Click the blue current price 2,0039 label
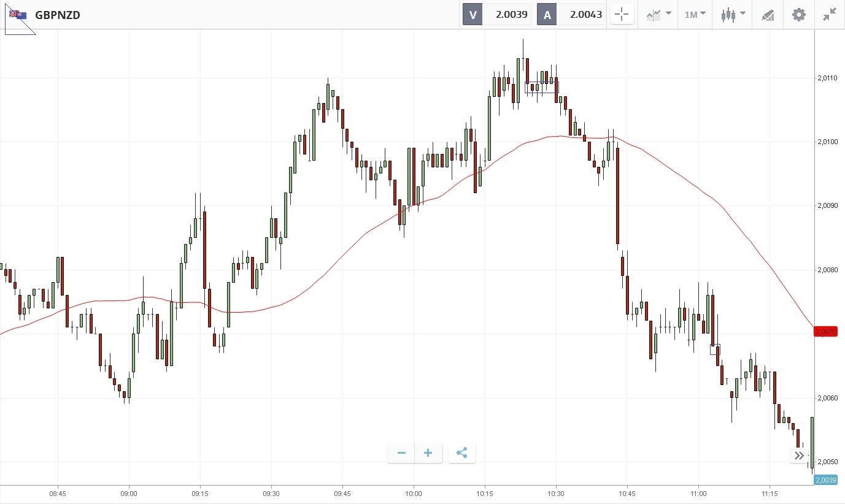Viewport: 845px width, 504px height. click(825, 480)
